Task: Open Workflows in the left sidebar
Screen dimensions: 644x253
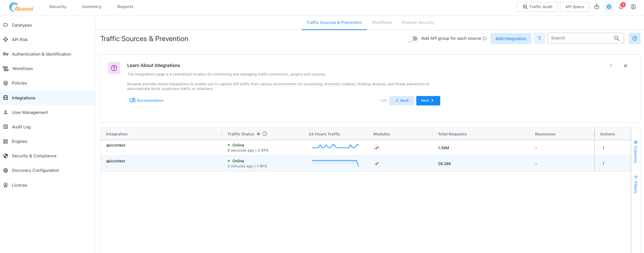Action: (x=23, y=68)
